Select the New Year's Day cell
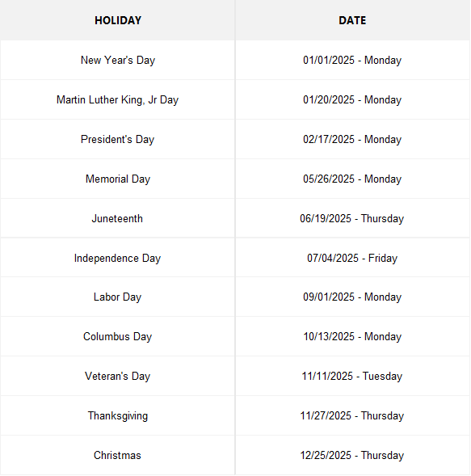The image size is (471, 476). click(x=118, y=60)
